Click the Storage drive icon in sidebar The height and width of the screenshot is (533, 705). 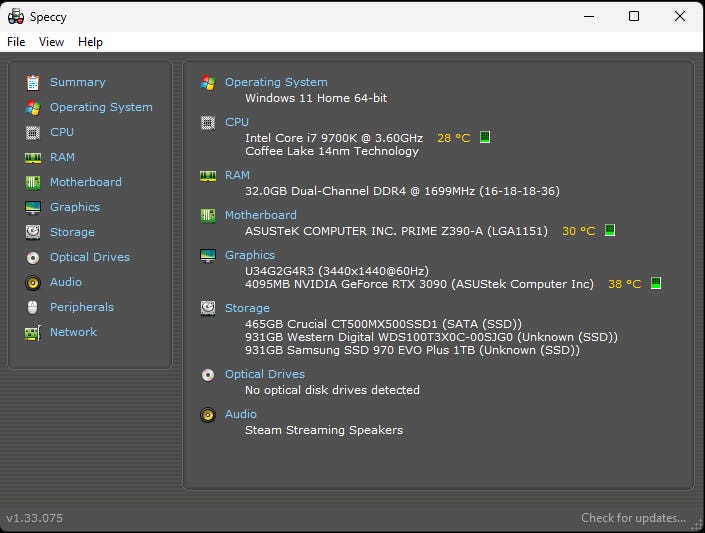tap(33, 232)
